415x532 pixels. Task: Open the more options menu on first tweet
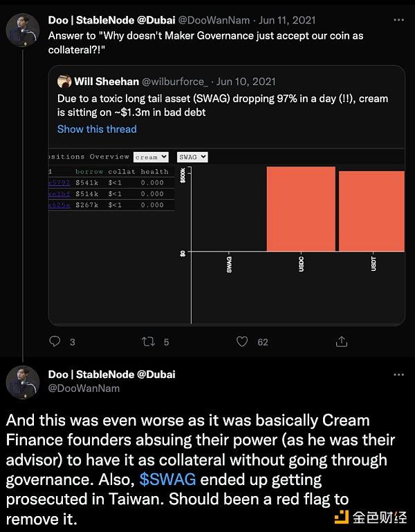[398, 20]
